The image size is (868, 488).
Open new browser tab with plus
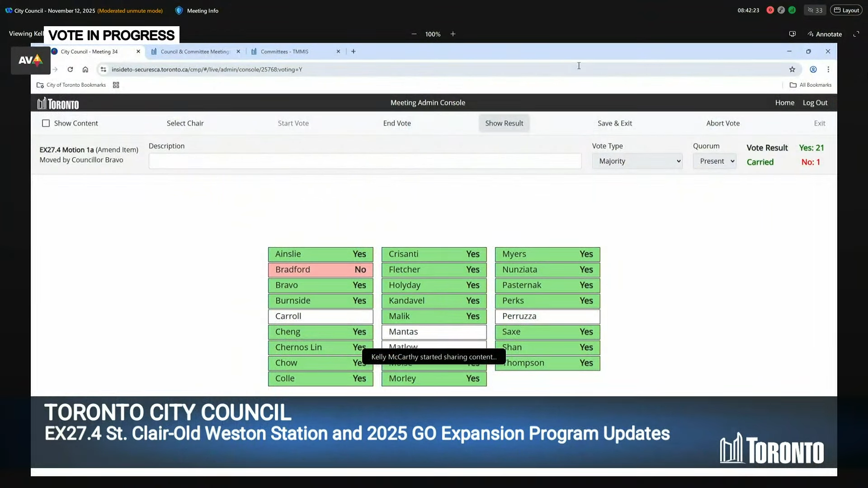coord(354,52)
